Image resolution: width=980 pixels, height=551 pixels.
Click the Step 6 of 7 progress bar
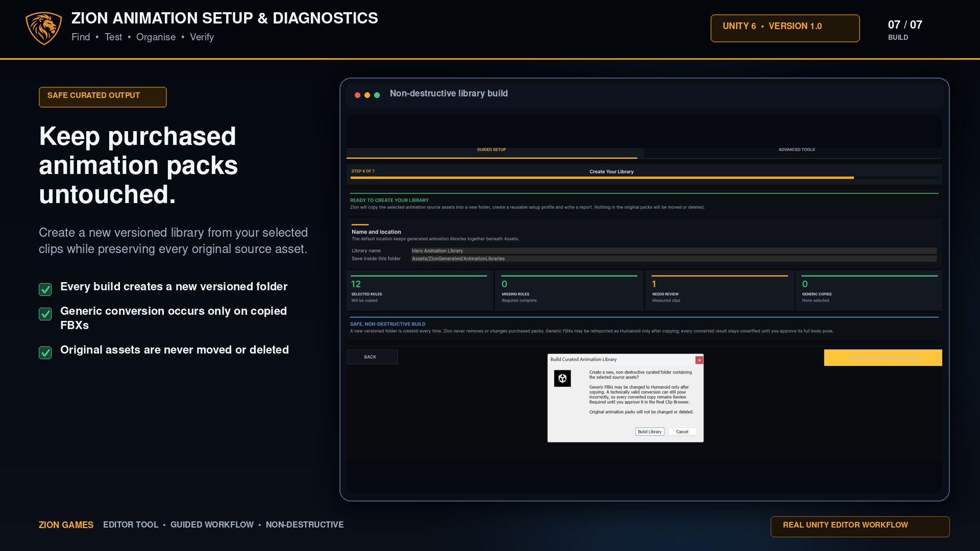click(644, 178)
